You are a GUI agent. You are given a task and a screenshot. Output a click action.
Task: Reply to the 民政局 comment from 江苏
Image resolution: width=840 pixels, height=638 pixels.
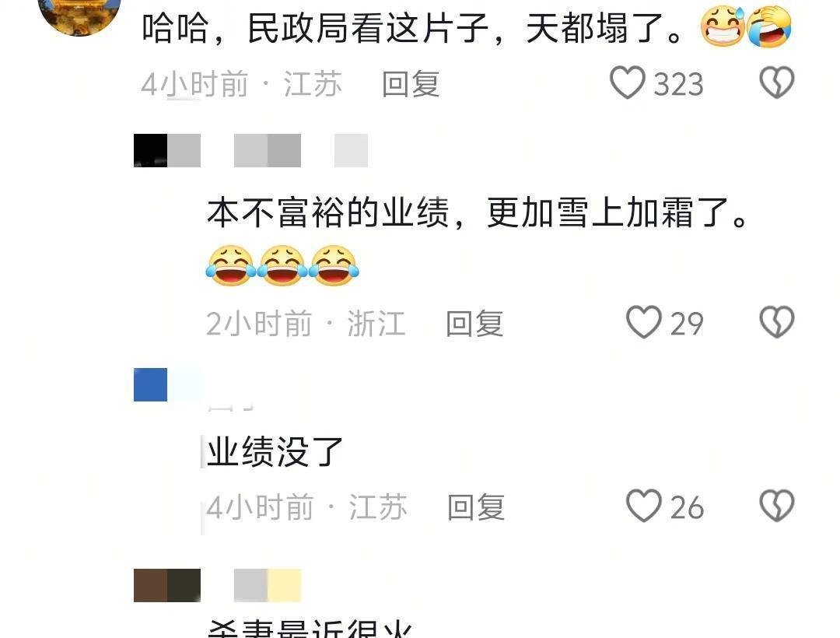411,84
